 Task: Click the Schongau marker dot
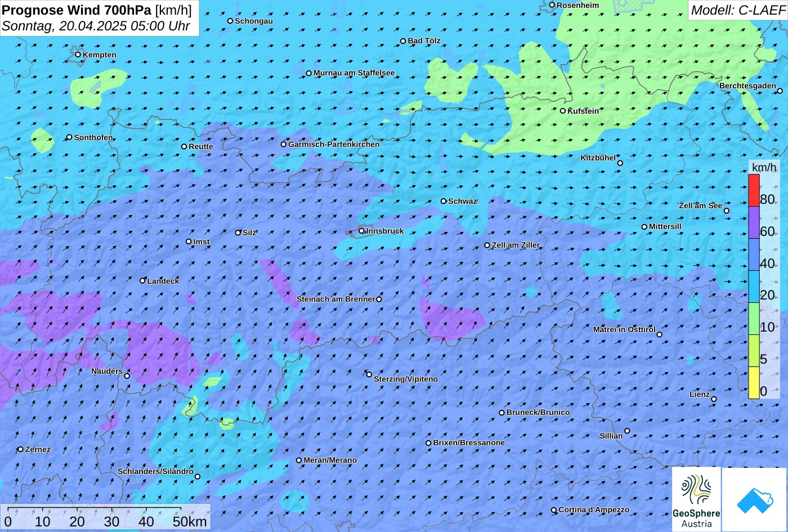230,21
